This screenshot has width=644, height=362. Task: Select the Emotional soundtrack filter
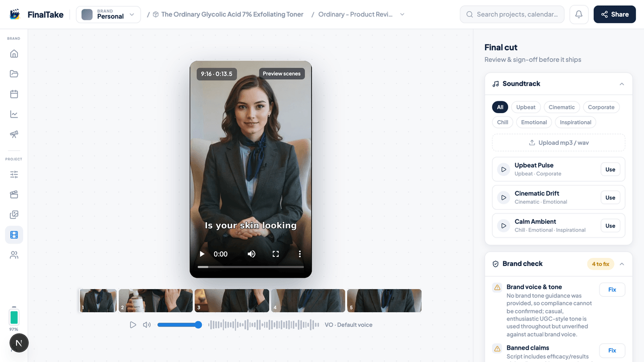point(534,122)
